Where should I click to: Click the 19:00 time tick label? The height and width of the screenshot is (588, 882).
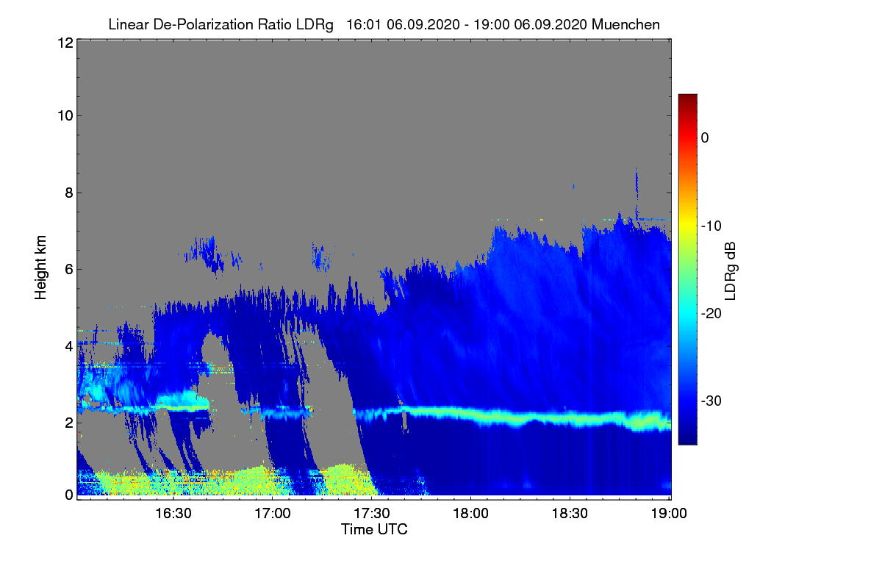point(668,513)
